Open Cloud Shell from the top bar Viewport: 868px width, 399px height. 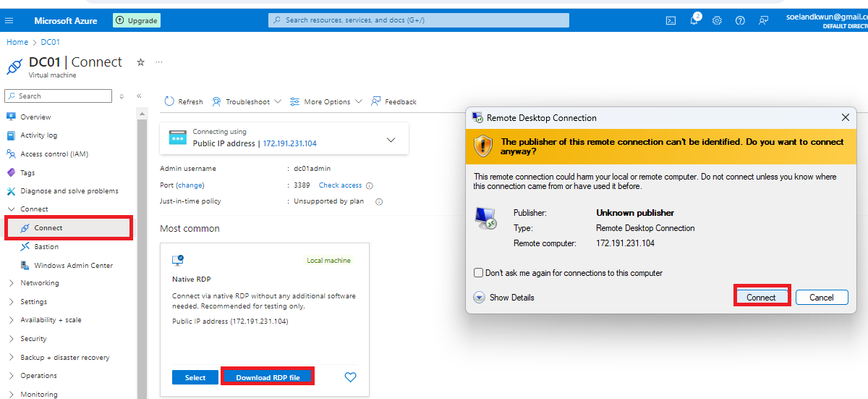671,20
